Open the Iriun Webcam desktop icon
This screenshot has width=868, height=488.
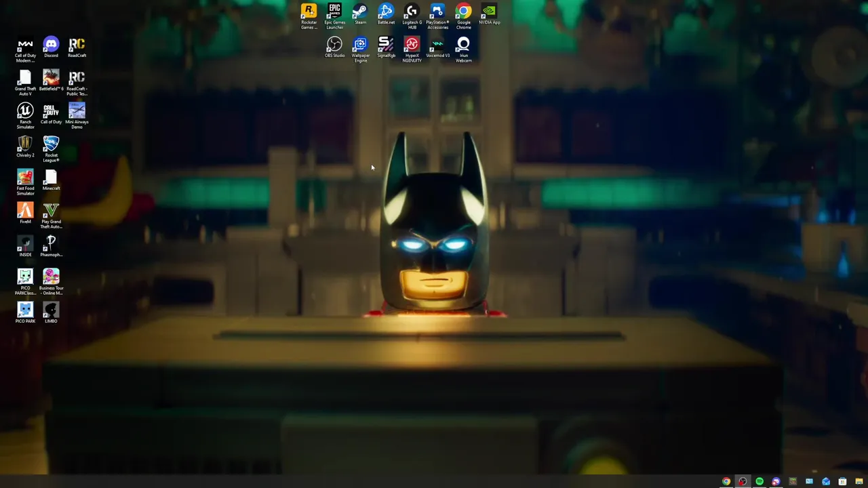pos(463,49)
